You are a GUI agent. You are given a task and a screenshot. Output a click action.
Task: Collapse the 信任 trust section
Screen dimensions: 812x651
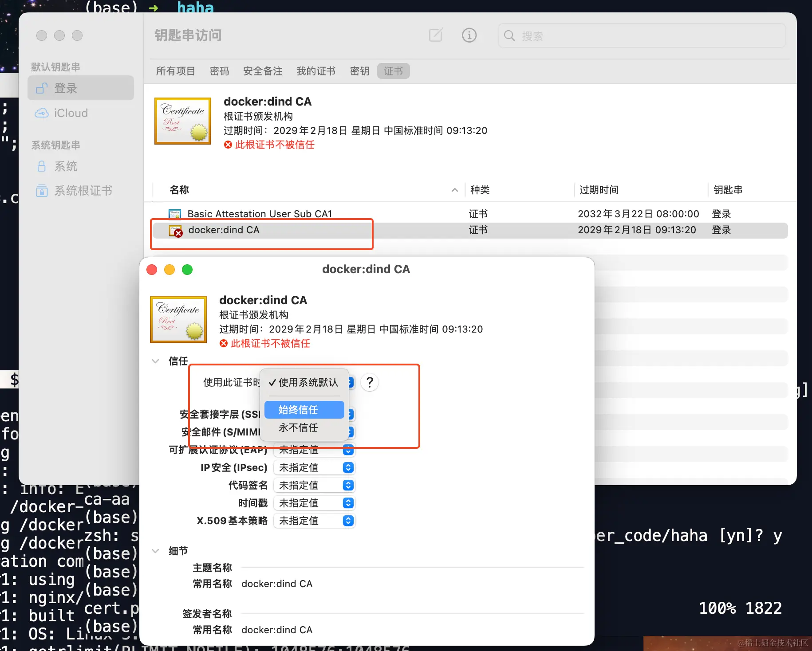click(x=155, y=361)
